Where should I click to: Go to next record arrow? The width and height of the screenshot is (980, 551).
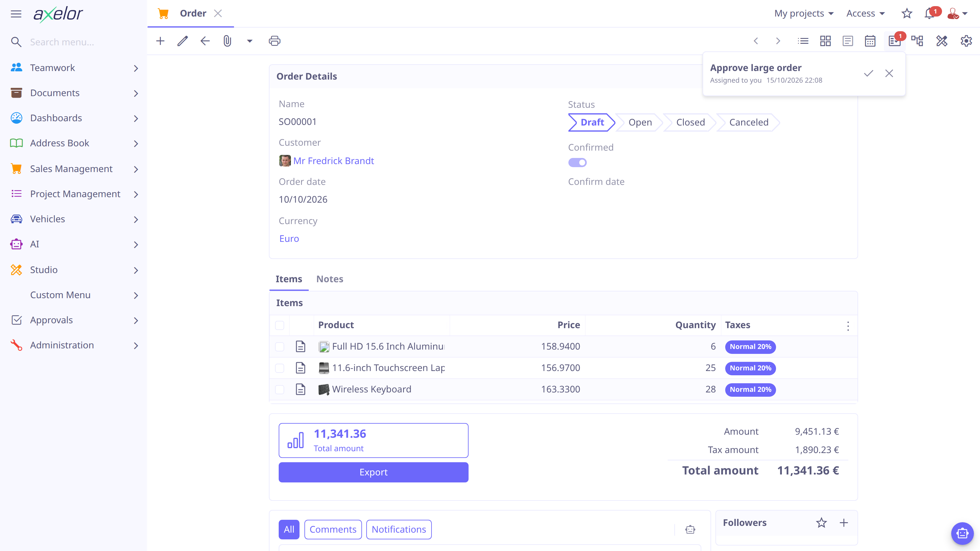click(x=778, y=41)
